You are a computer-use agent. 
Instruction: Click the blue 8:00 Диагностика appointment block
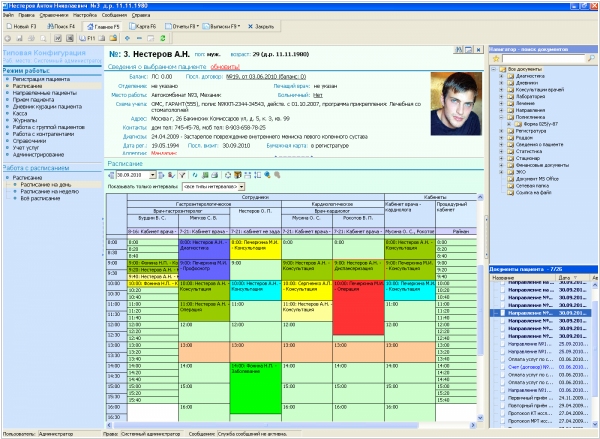pos(204,250)
